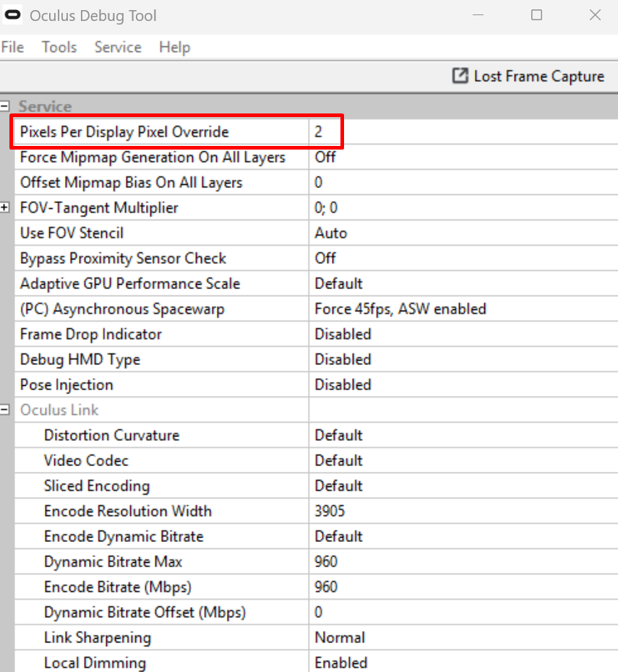Select the (PC) Asynchronous Spacewarp label
The image size is (618, 672).
[122, 309]
